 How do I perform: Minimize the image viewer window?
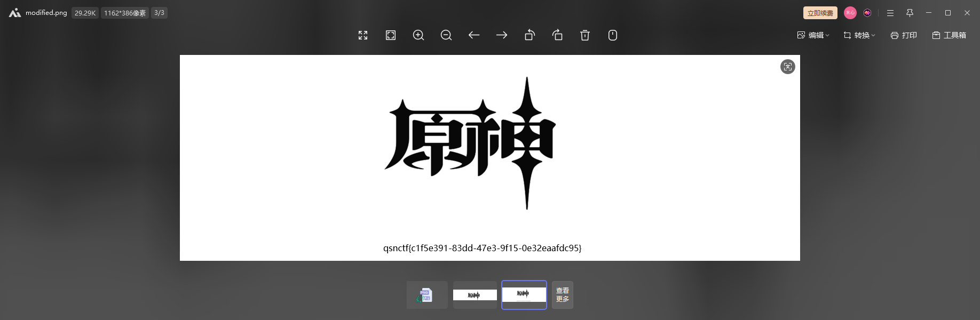coord(929,13)
